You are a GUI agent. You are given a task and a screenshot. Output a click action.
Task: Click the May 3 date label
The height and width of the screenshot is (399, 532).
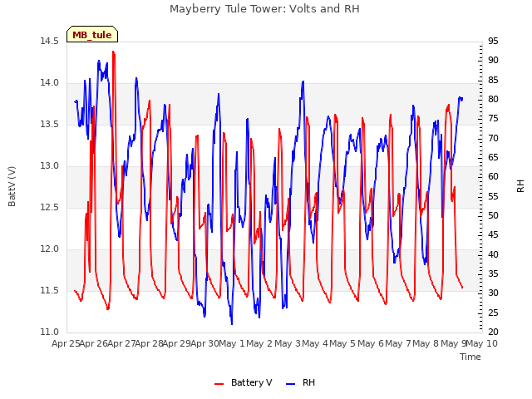point(288,344)
